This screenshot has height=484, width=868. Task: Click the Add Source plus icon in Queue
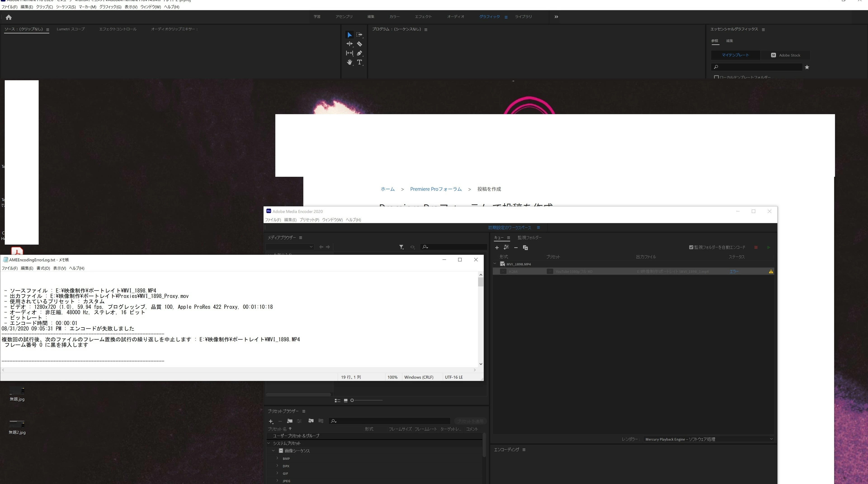pyautogui.click(x=497, y=247)
